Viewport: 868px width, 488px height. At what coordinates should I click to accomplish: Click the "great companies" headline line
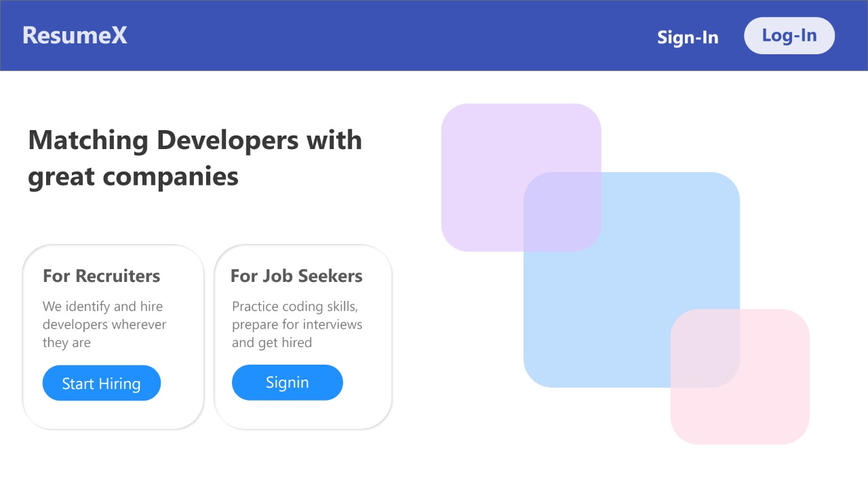coord(134,176)
